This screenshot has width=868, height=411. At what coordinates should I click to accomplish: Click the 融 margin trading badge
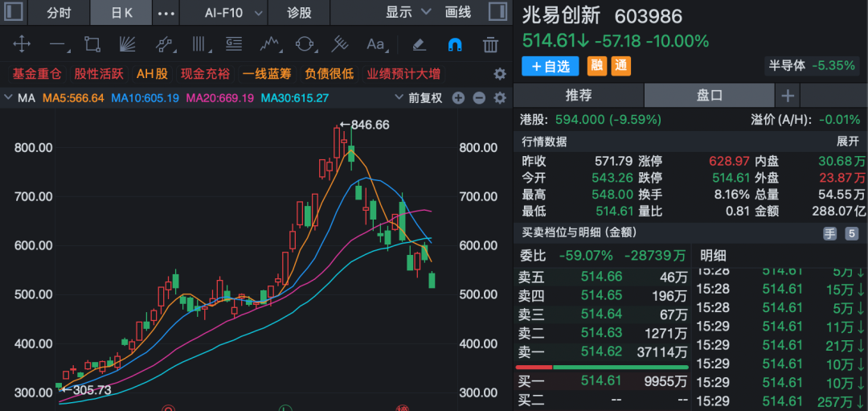pos(596,66)
